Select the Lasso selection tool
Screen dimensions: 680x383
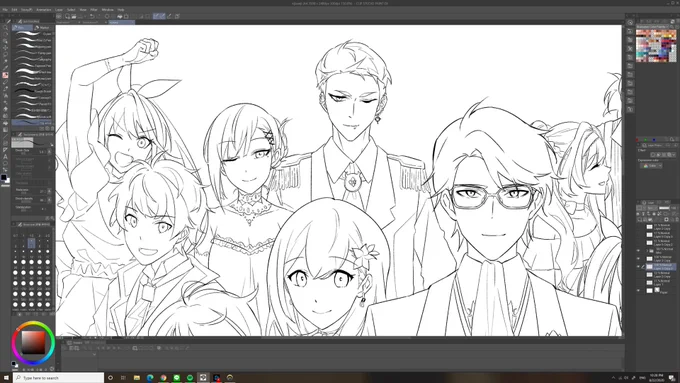click(6, 54)
